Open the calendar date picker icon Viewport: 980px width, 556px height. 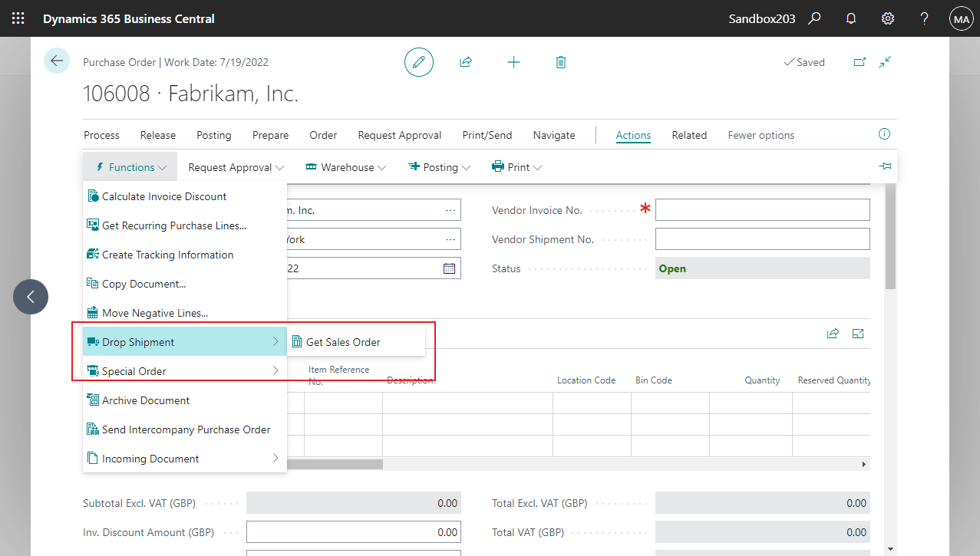click(x=449, y=268)
